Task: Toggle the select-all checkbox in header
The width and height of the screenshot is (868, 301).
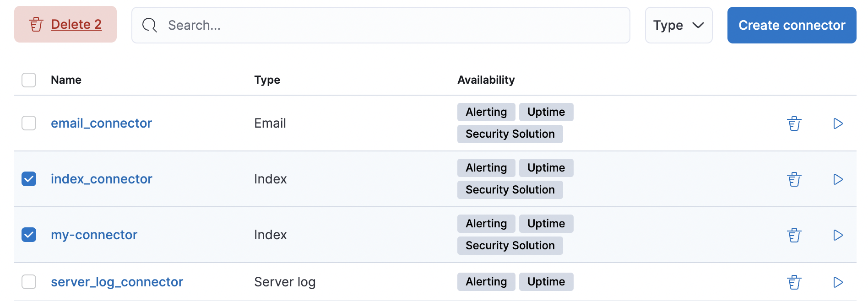Action: [x=29, y=80]
